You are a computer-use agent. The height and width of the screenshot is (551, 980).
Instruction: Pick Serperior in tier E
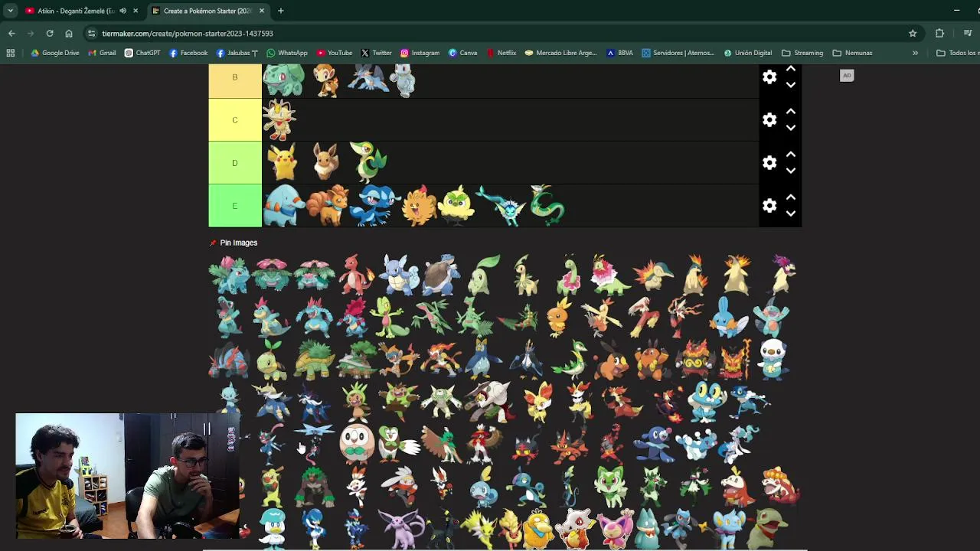(547, 205)
